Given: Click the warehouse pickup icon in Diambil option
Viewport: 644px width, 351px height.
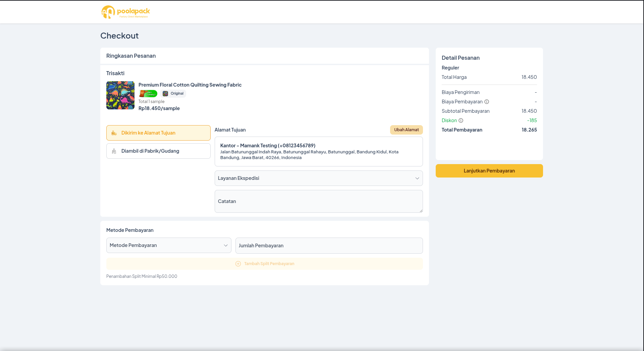Looking at the screenshot, I should tap(114, 151).
